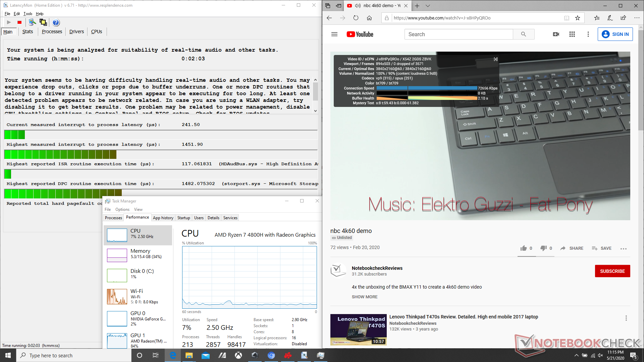The width and height of the screenshot is (644, 362).
Task: Open the YouTube apps grid icon
Action: point(572,34)
